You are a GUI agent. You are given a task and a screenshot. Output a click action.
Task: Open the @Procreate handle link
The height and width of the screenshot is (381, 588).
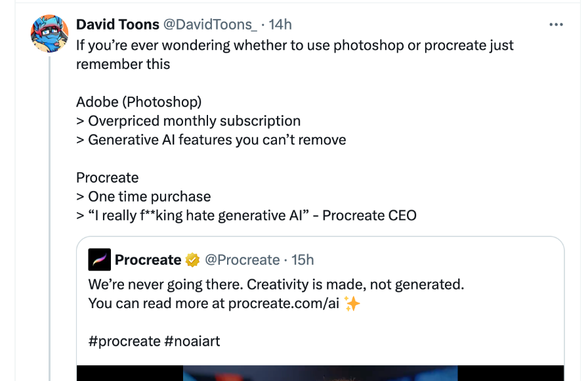pos(242,259)
